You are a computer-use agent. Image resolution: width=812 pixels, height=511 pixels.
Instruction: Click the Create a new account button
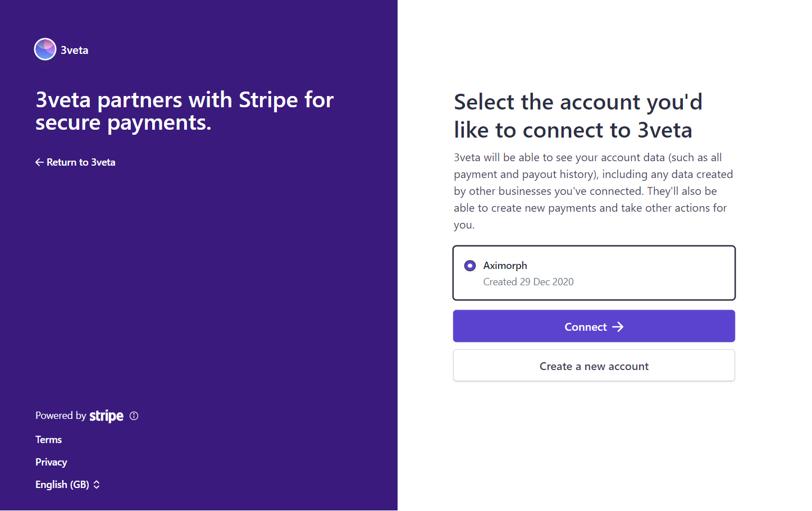594,366
